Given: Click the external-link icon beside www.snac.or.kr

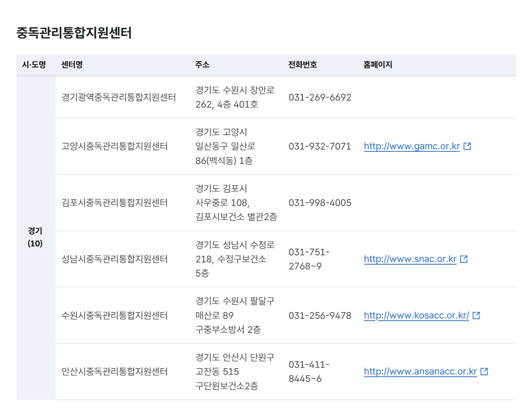Looking at the screenshot, I should pos(463,259).
